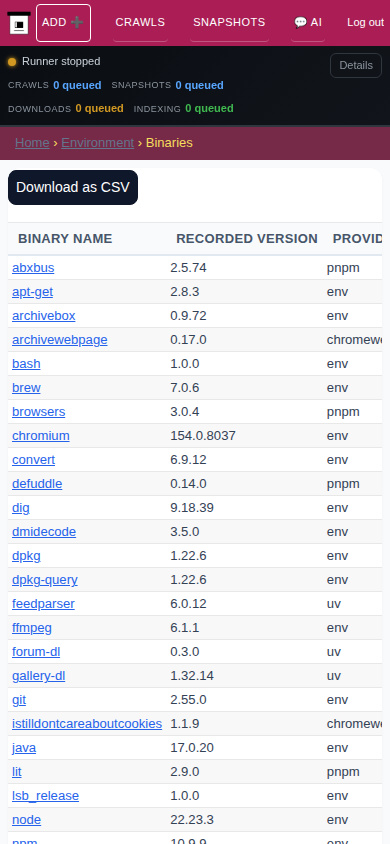Open the ADD + button
390x844 pixels.
pos(63,23)
